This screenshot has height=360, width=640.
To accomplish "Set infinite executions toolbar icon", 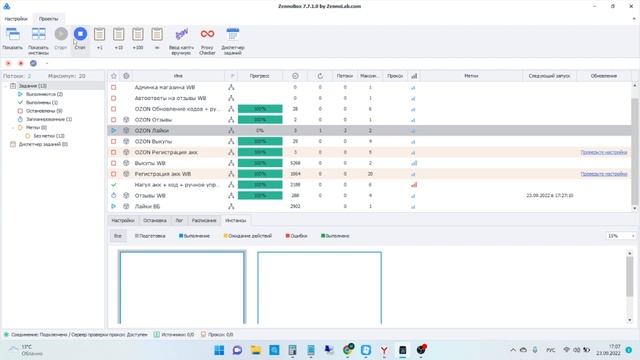I will (x=157, y=34).
